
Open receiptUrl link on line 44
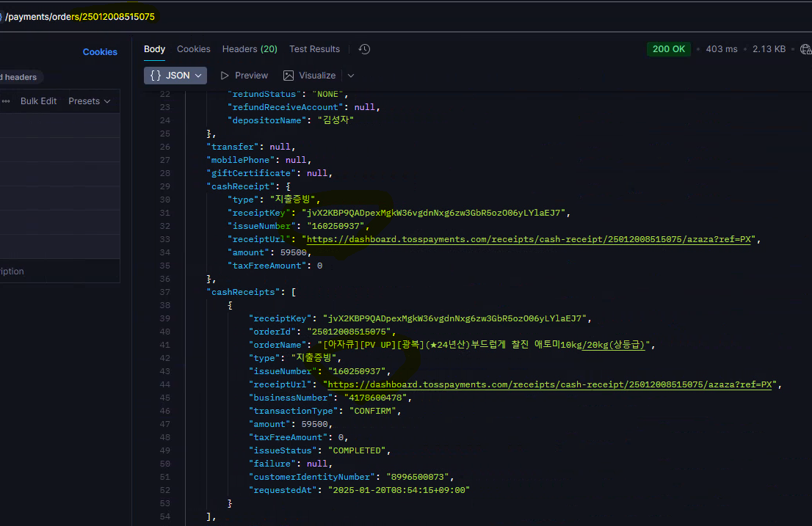[x=549, y=384]
